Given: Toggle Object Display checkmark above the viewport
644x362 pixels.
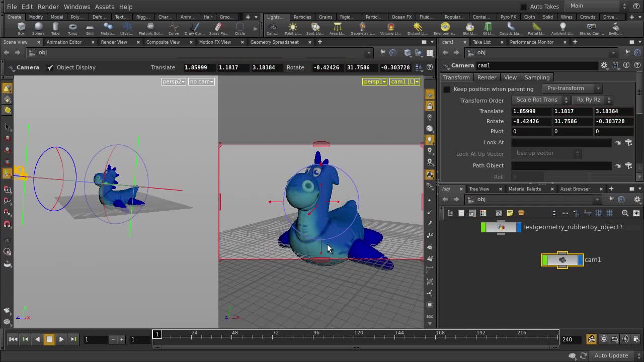Looking at the screenshot, I should [x=50, y=67].
